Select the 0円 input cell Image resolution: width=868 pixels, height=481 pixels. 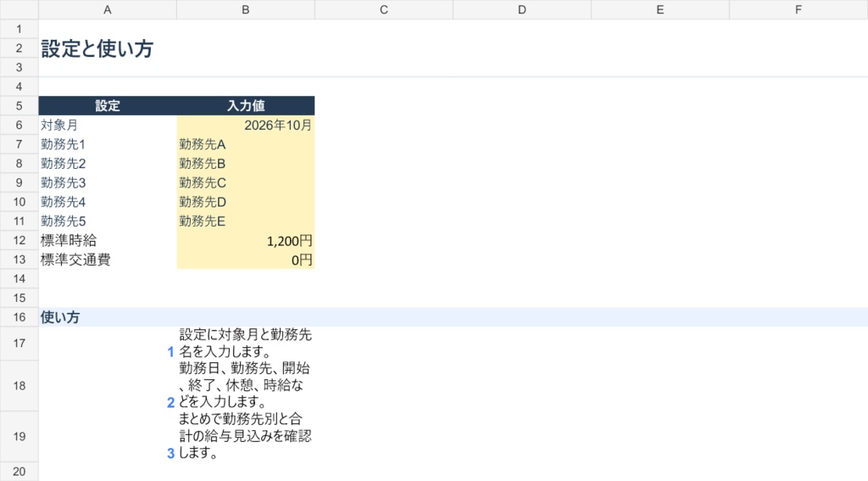pos(246,260)
